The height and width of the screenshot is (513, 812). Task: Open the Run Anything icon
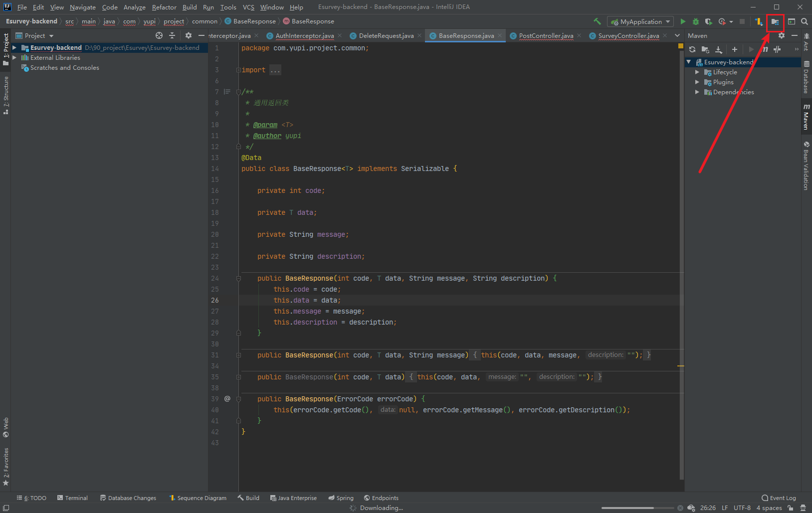click(x=792, y=21)
